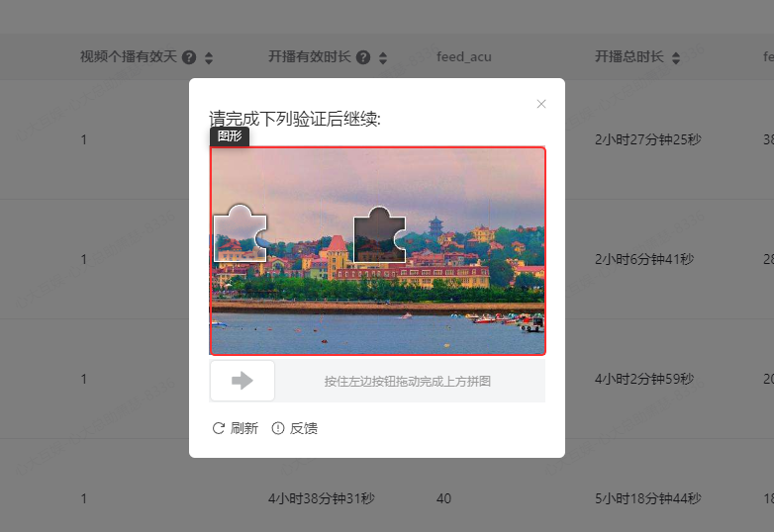Sort by 开播有效时长 column arrows
Image resolution: width=774 pixels, height=532 pixels.
click(x=383, y=58)
